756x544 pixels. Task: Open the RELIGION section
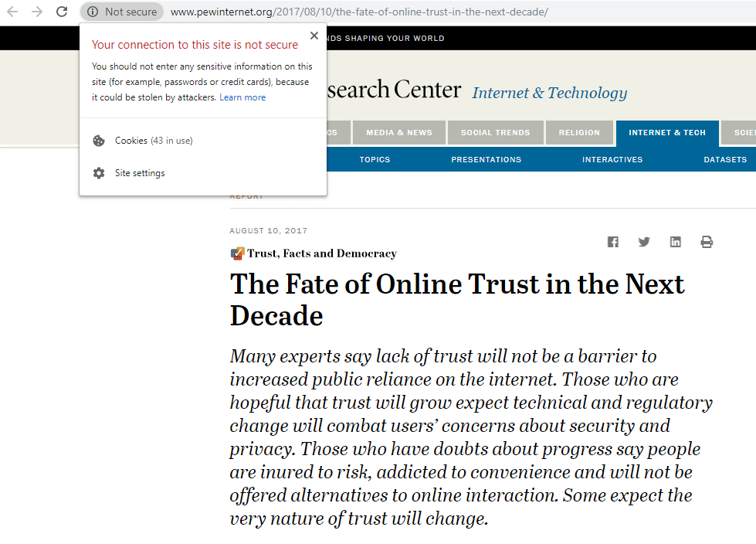click(x=580, y=132)
